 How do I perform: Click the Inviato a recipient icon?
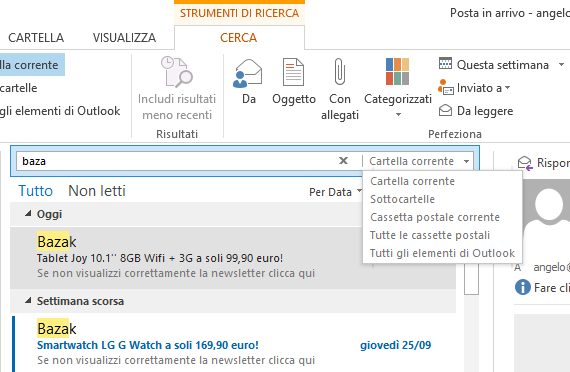click(x=446, y=87)
